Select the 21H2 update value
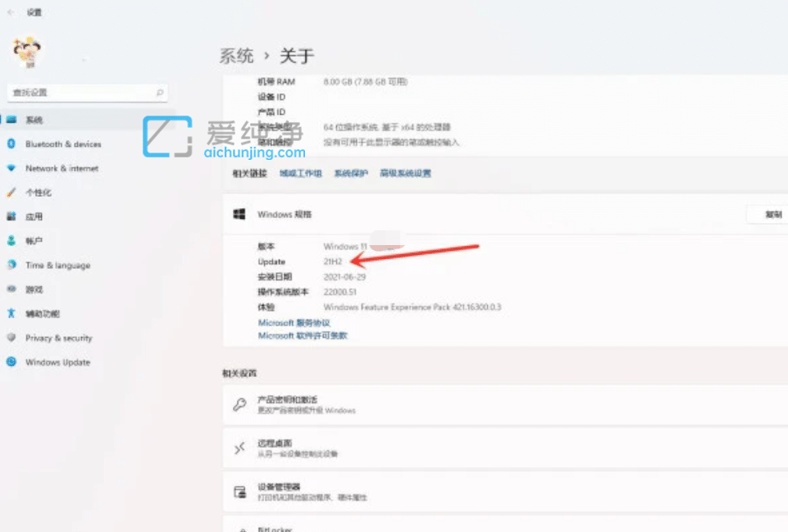 coord(333,261)
